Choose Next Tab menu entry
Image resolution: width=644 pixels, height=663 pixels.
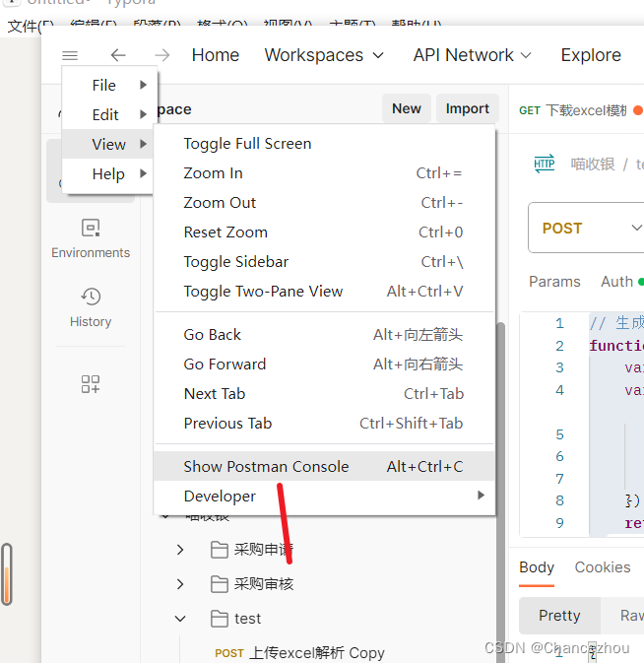point(324,394)
